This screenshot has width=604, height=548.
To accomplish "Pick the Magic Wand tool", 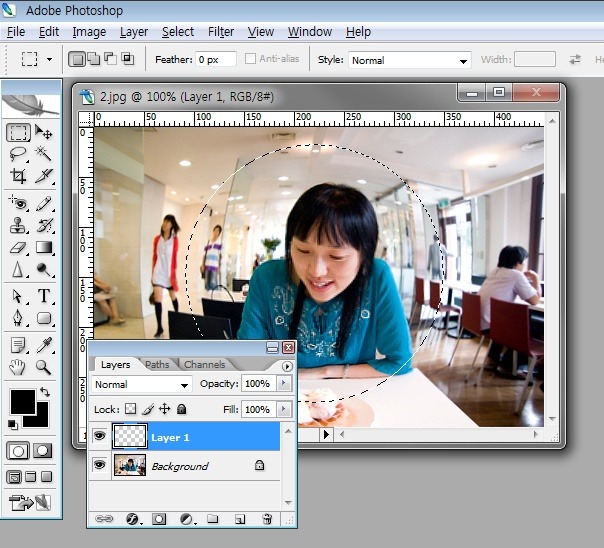I will 44,154.
